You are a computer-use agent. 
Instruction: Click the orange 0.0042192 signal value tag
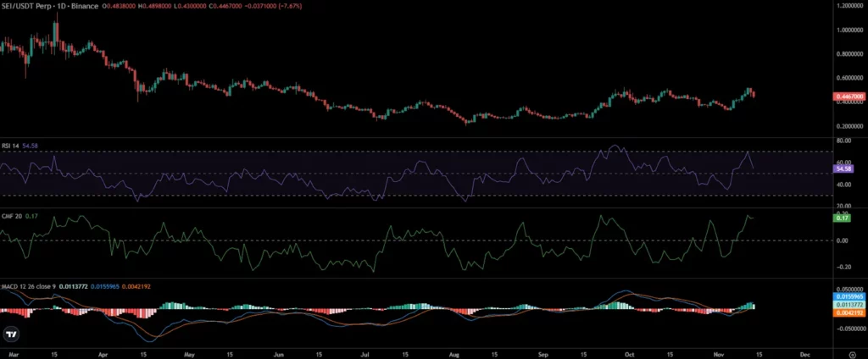click(849, 313)
